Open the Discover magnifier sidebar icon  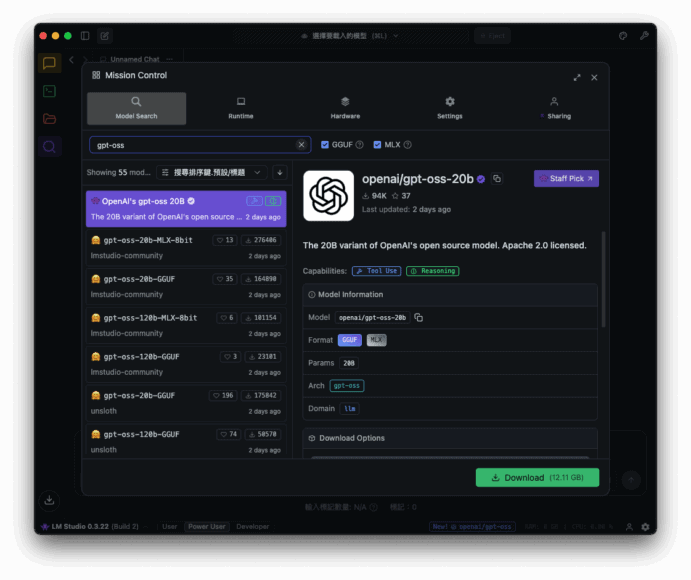49,147
